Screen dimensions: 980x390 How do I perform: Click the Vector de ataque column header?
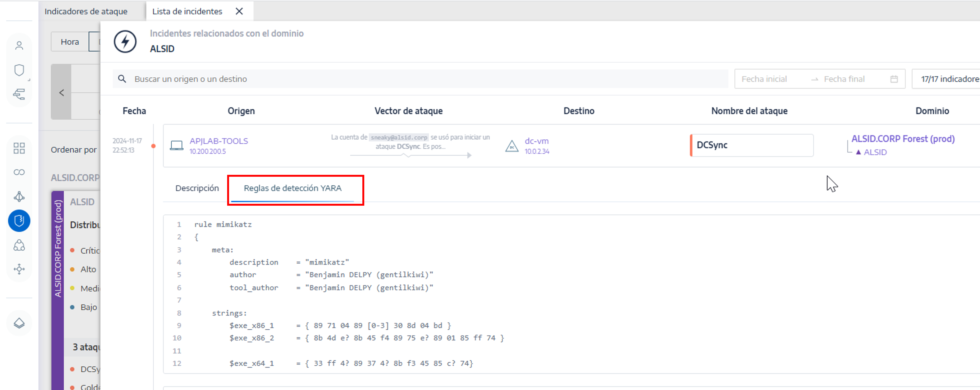tap(409, 111)
